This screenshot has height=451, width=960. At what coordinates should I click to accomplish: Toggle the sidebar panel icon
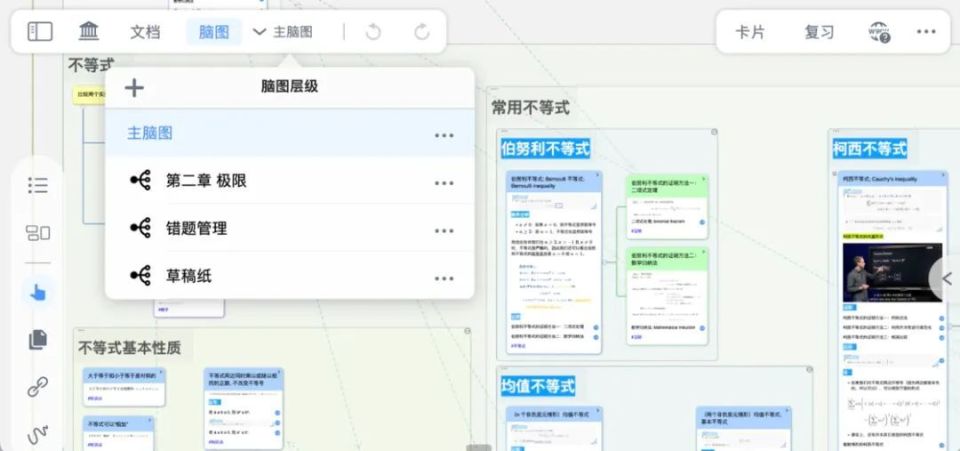tap(40, 32)
